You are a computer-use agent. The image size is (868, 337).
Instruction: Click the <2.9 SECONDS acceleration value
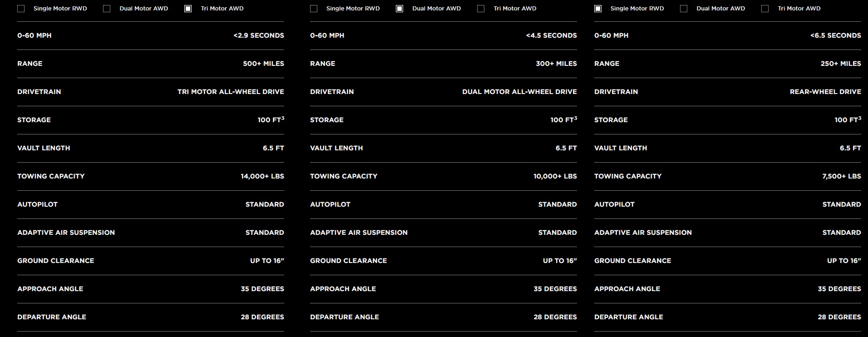pyautogui.click(x=259, y=35)
